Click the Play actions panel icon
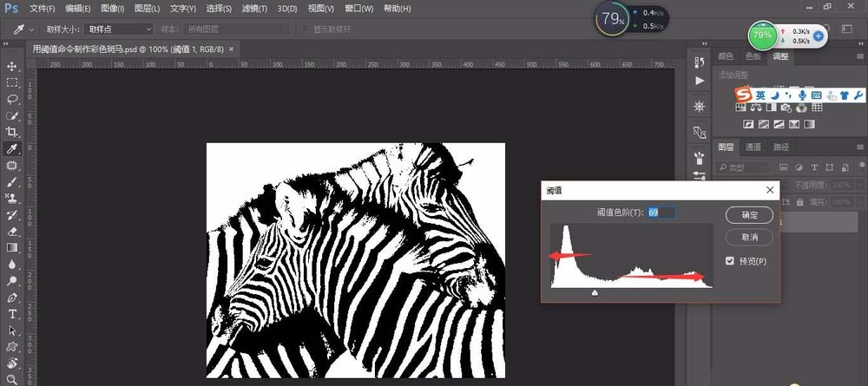Image resolution: width=868 pixels, height=386 pixels. click(700, 80)
